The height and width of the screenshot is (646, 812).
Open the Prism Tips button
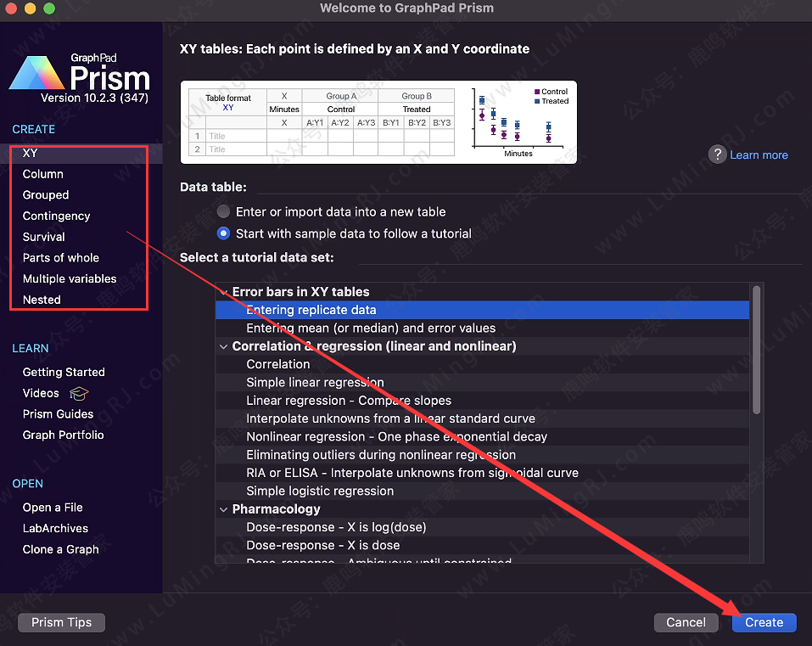61,622
